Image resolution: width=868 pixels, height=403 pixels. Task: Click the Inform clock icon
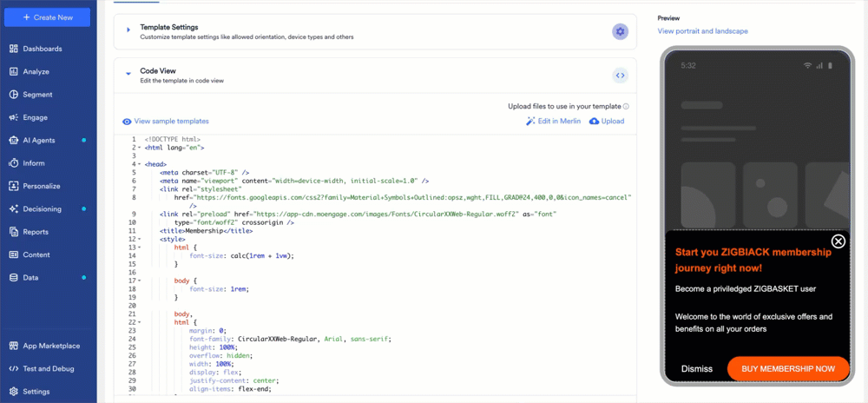[x=14, y=163]
